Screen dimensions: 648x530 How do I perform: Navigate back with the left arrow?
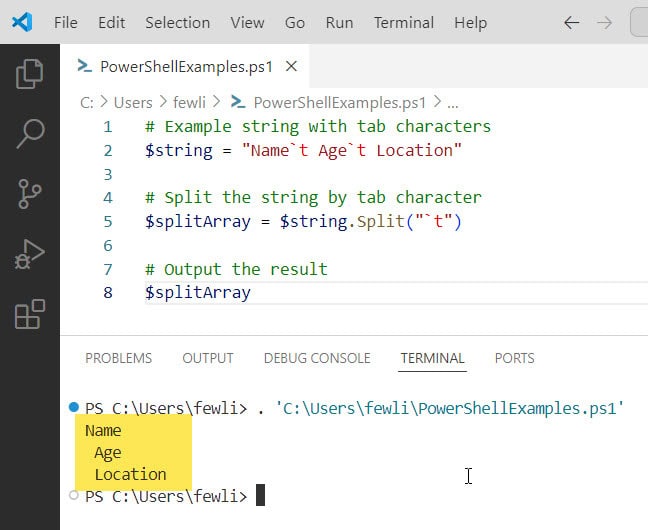click(572, 23)
